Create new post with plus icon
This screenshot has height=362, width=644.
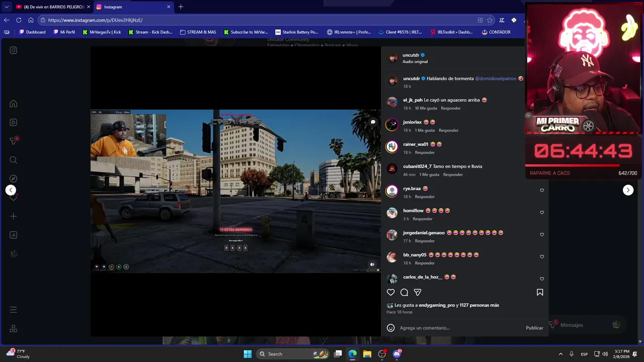click(14, 216)
